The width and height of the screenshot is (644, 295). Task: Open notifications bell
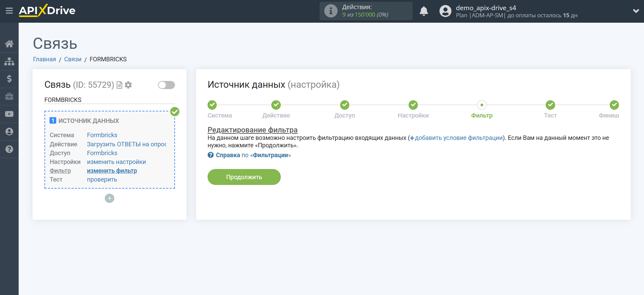click(x=424, y=11)
